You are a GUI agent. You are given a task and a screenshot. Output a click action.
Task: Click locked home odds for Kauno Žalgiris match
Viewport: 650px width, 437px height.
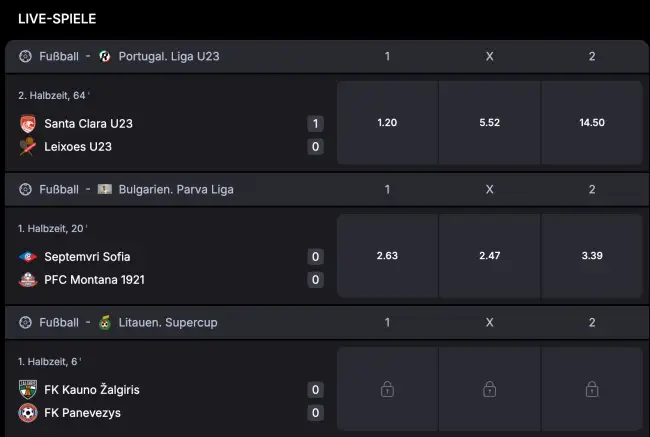[x=387, y=389]
